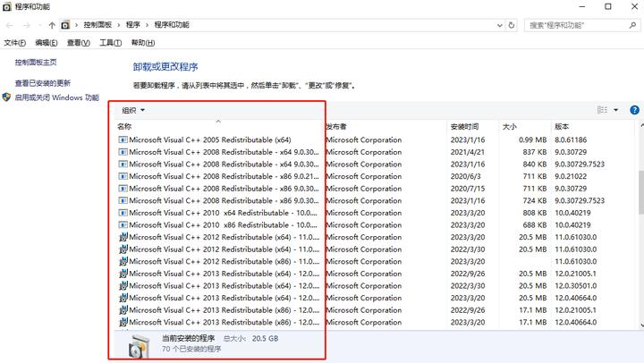Click the 70 个已安装的程序 count text

click(x=191, y=349)
